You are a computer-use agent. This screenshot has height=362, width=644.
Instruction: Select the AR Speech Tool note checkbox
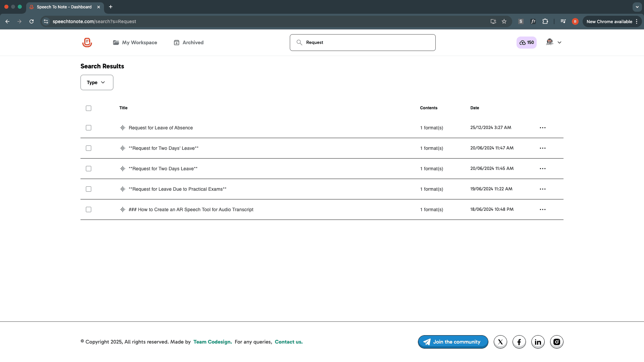pos(89,209)
